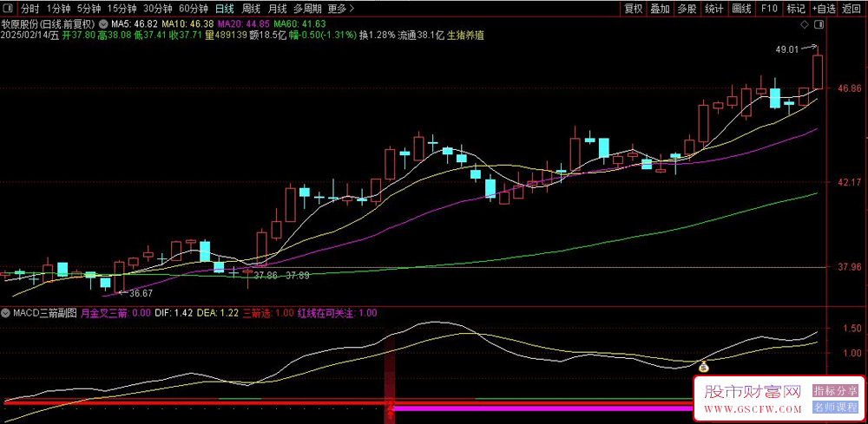868x424 pixels.
Task: Click the money bag signal marker on MACD
Action: (703, 368)
